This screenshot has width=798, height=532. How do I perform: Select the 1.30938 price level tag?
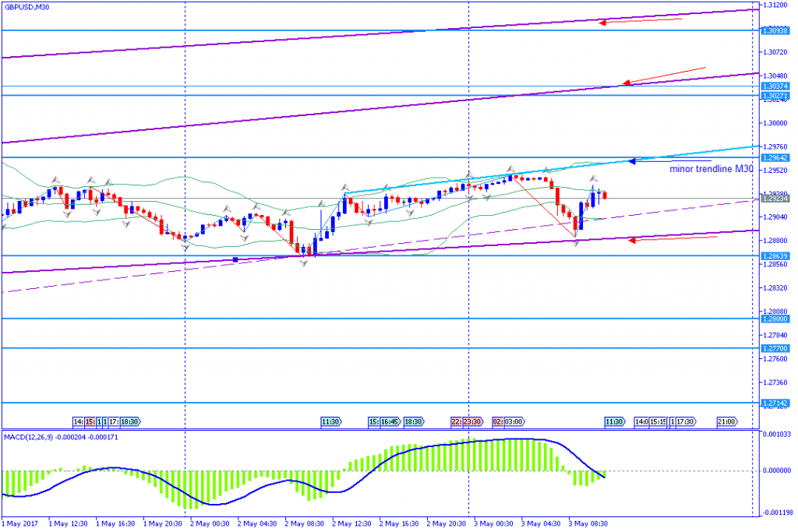773,30
